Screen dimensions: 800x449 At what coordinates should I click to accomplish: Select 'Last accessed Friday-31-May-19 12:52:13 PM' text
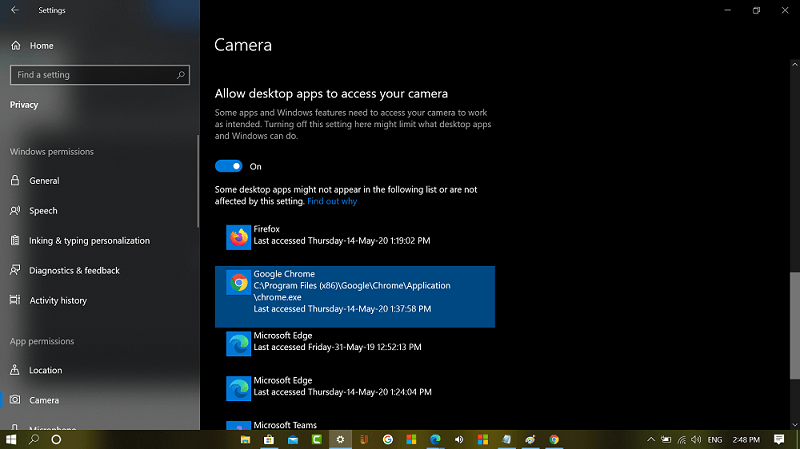[337, 347]
